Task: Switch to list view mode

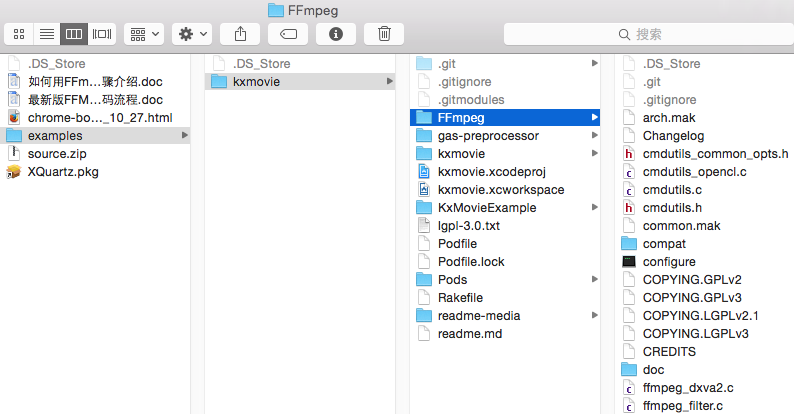Action: [x=47, y=34]
